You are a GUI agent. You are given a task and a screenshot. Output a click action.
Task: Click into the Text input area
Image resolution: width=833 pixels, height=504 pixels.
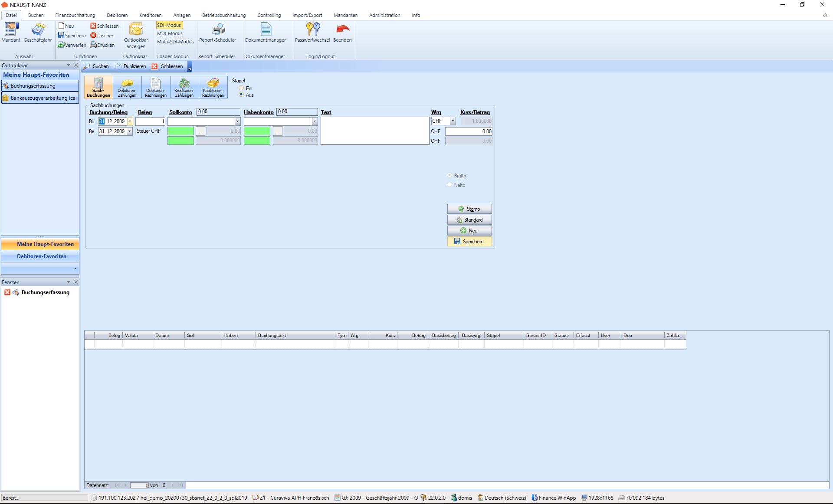[375, 131]
